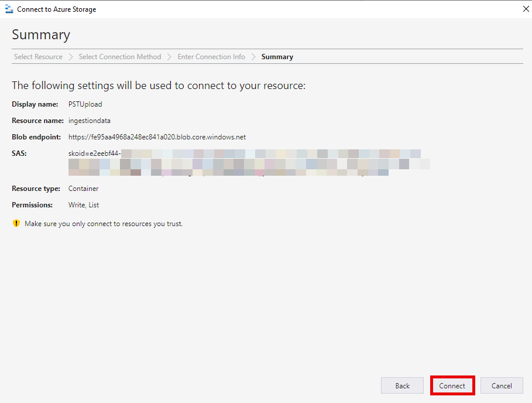The height and width of the screenshot is (403, 532).
Task: Click the Write, List permissions value
Action: (x=84, y=205)
